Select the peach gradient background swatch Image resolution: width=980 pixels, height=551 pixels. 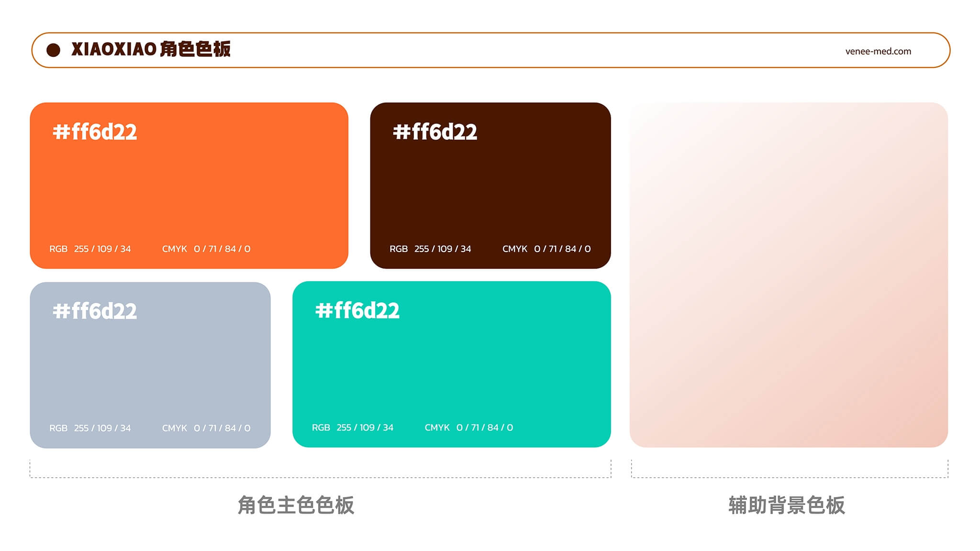[789, 275]
